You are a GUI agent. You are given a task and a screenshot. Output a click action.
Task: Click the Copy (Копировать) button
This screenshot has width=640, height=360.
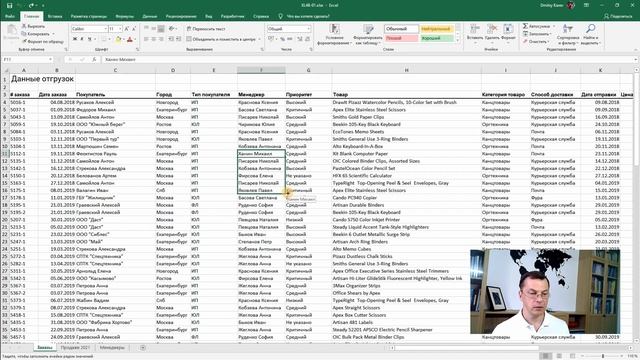pyautogui.click(x=36, y=34)
